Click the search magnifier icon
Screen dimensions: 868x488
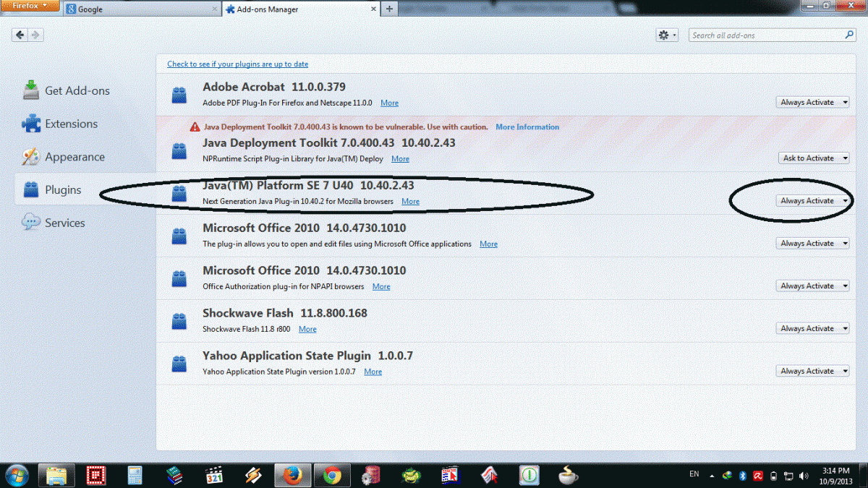(x=849, y=35)
